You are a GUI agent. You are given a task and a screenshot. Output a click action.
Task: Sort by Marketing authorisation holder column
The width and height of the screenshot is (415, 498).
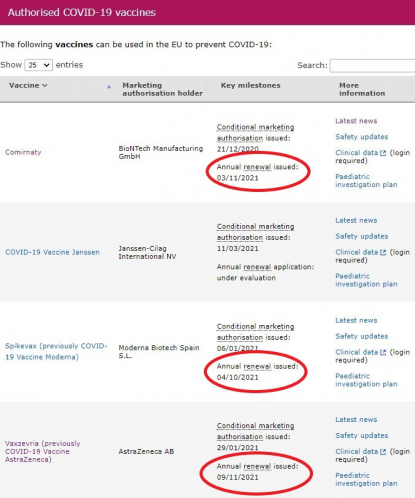click(x=162, y=89)
